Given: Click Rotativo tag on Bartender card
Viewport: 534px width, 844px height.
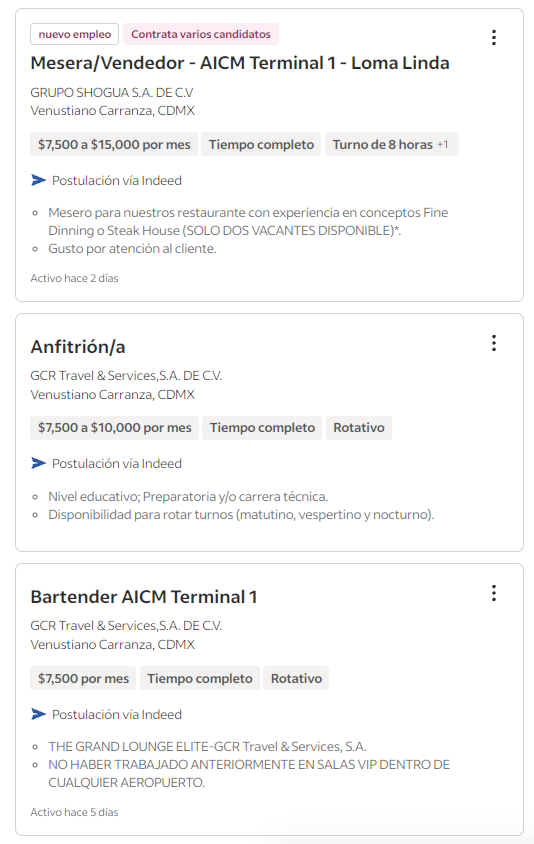Looking at the screenshot, I should [296, 678].
